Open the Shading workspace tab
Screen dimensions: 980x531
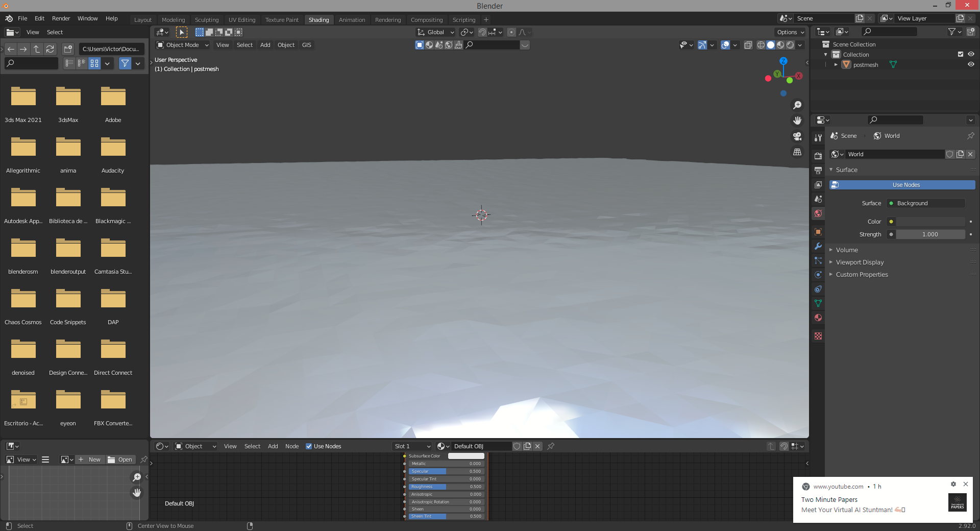[x=318, y=19]
